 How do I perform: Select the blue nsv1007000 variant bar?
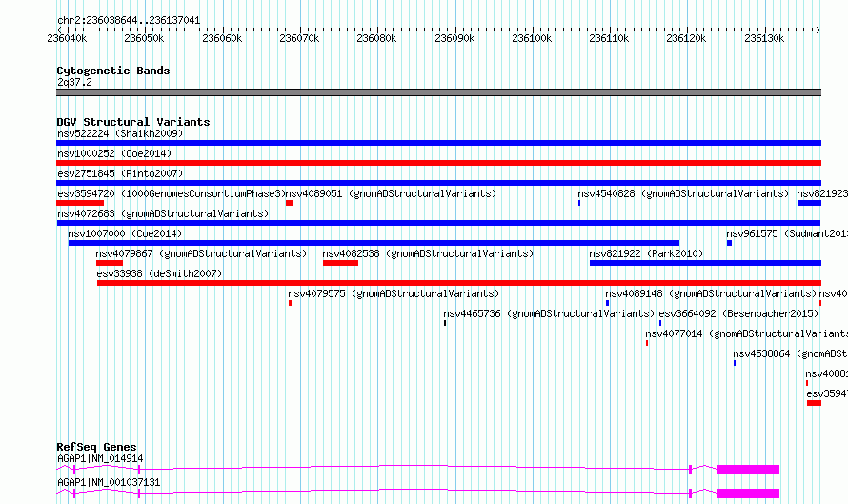point(374,243)
